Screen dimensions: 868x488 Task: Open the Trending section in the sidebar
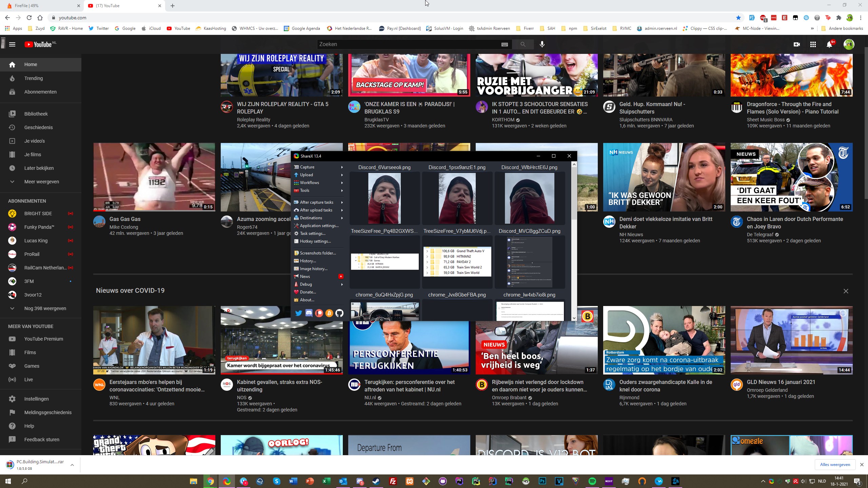tap(34, 78)
